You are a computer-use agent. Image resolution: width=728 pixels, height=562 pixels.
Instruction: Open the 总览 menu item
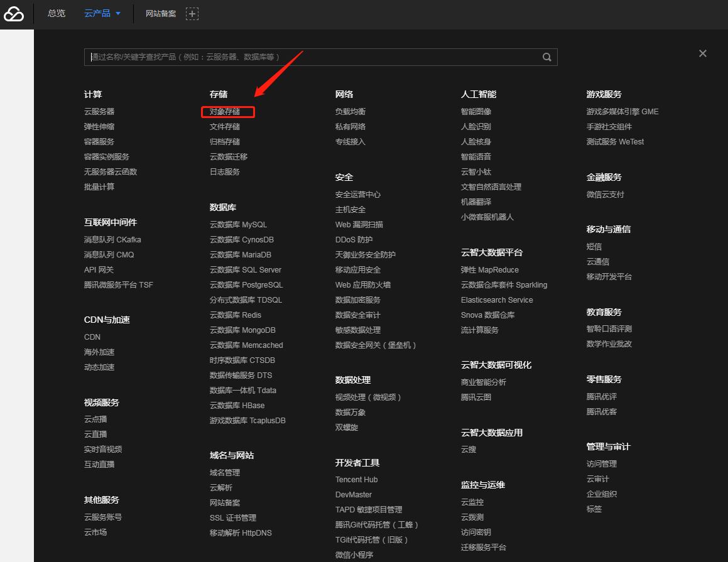tap(57, 13)
